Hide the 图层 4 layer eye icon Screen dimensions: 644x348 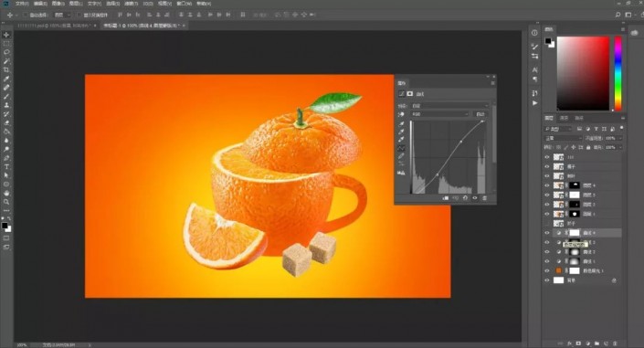click(x=547, y=185)
